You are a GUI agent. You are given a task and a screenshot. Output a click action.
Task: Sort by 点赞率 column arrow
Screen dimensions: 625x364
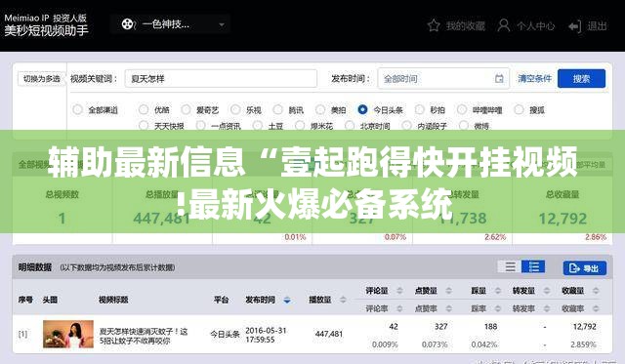[449, 308]
